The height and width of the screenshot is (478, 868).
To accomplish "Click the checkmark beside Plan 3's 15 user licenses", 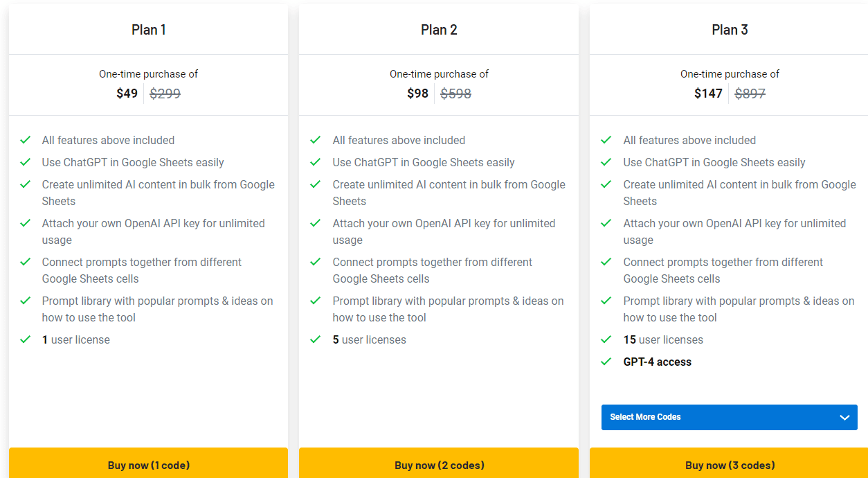I will pyautogui.click(x=607, y=339).
